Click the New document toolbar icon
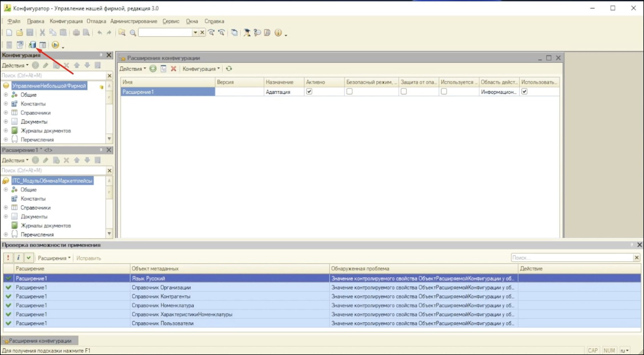The width and height of the screenshot is (644, 355). [x=9, y=33]
